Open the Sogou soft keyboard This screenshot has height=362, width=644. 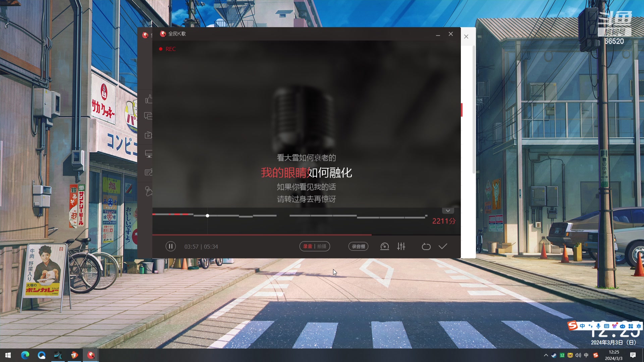606,326
